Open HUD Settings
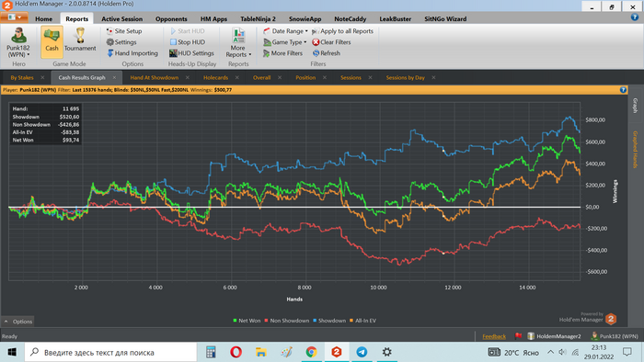This screenshot has height=362, width=644. [191, 53]
